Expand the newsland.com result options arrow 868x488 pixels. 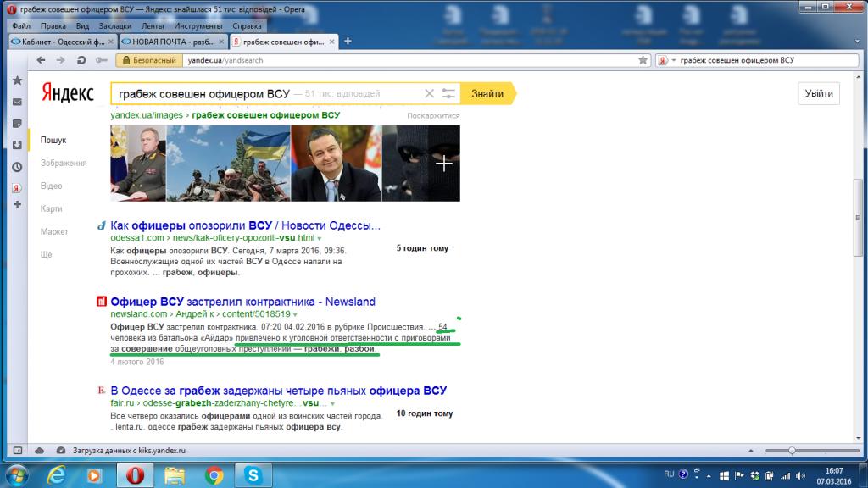coord(295,315)
